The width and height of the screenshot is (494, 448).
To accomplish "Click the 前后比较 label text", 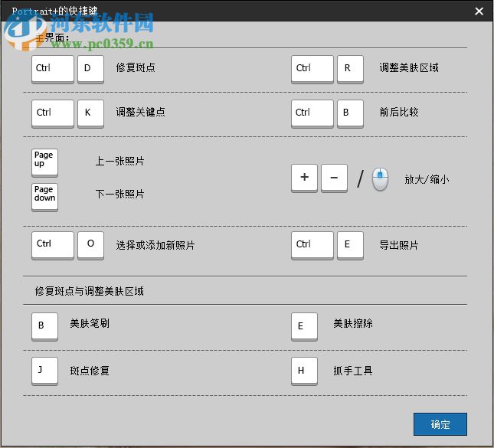I will click(x=399, y=112).
